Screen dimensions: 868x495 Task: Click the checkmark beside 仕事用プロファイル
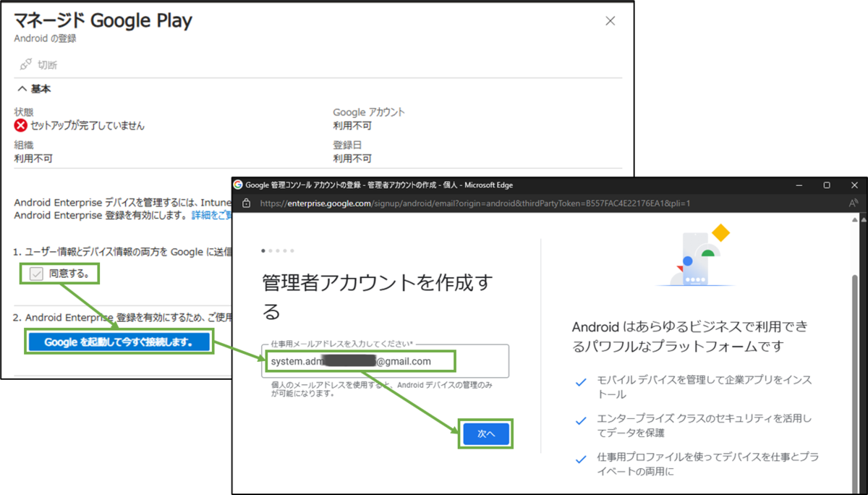(580, 459)
